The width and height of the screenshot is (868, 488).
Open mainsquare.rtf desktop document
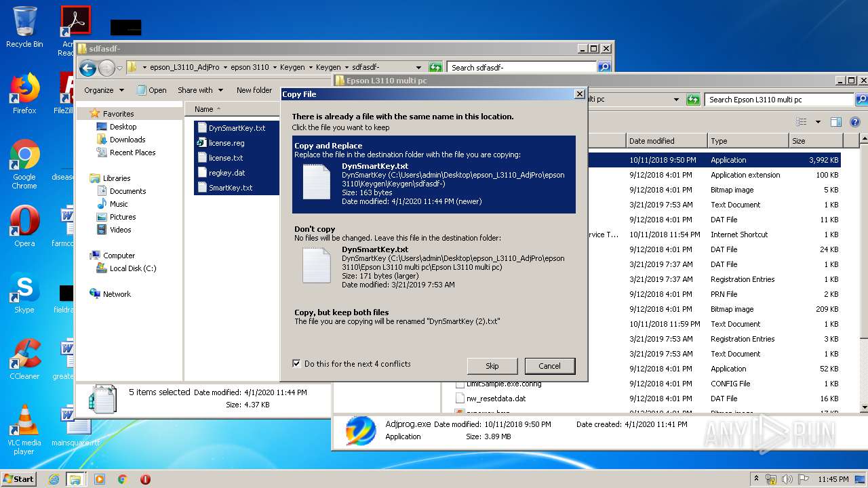pyautogui.click(x=75, y=427)
